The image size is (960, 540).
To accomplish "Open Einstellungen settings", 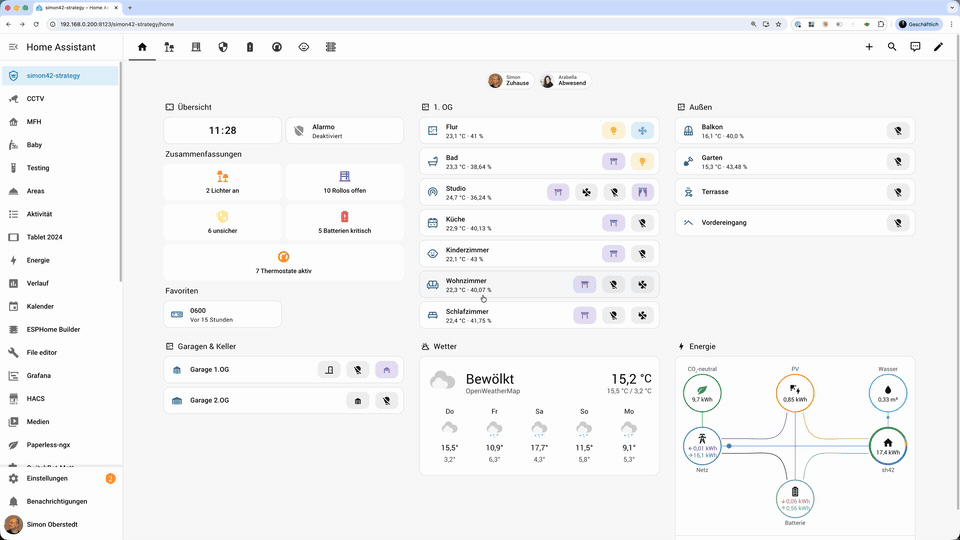I will (x=60, y=479).
